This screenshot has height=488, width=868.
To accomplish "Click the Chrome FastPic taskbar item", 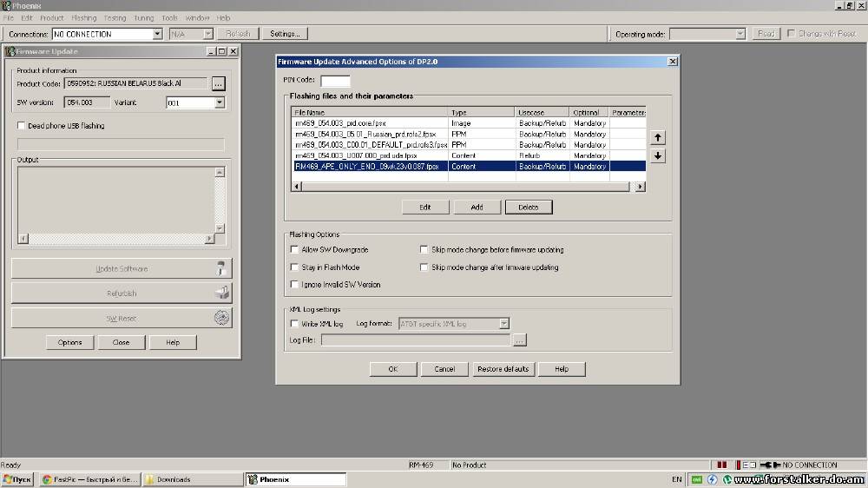I will click(89, 479).
